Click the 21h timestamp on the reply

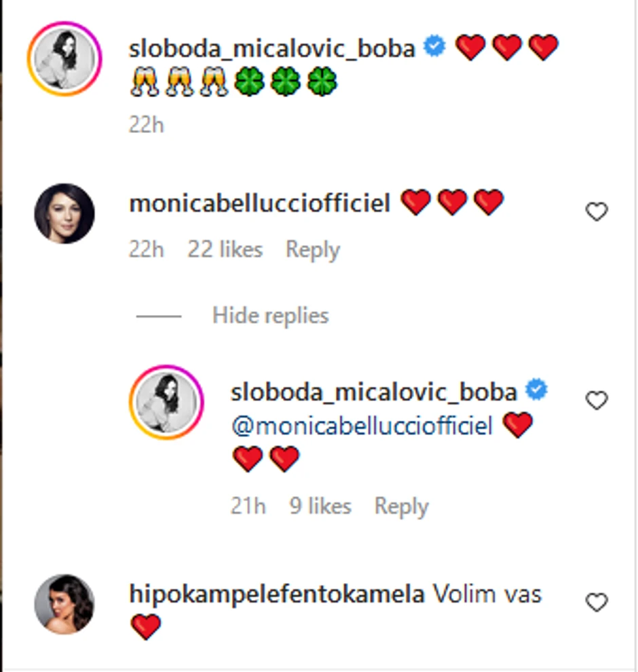click(x=248, y=506)
